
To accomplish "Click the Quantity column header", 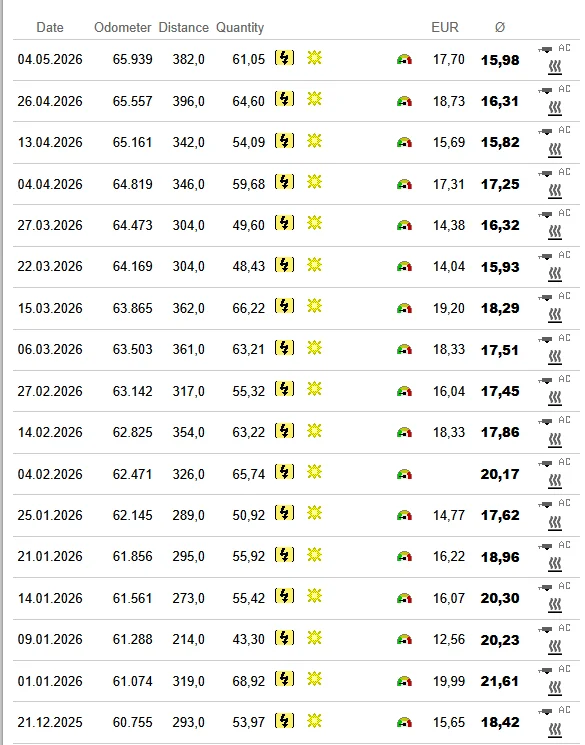I will [x=240, y=28].
